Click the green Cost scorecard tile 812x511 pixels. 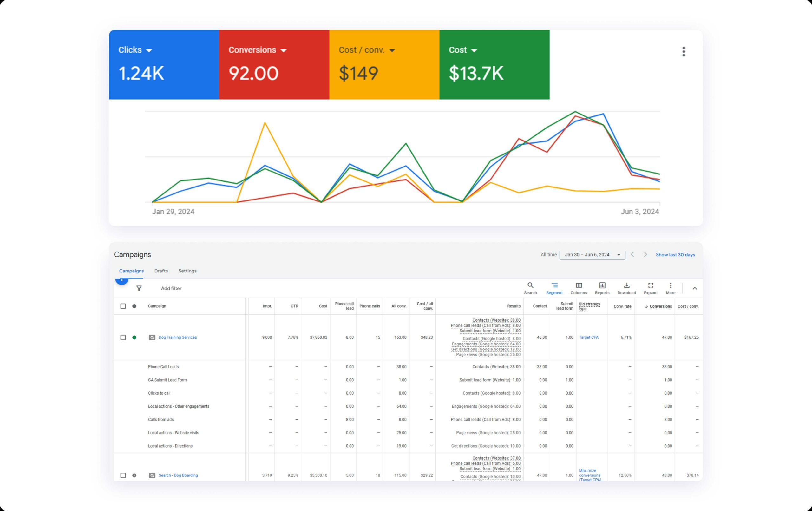tap(494, 65)
